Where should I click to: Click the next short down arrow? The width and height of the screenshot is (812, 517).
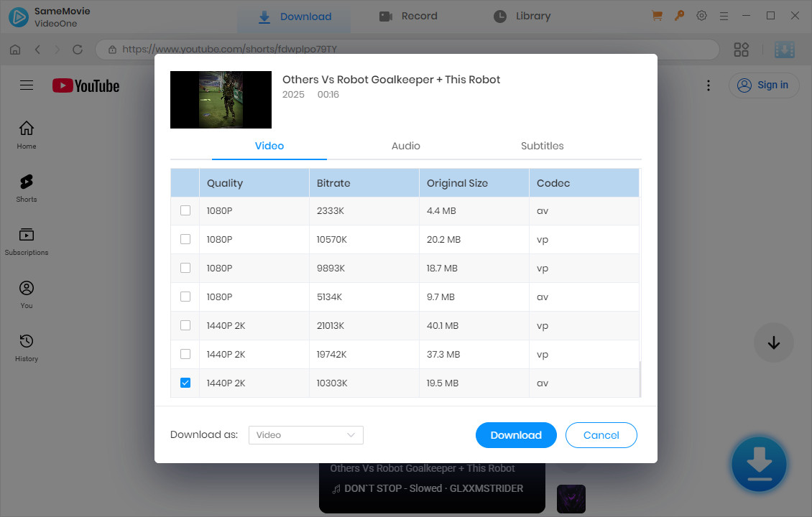point(774,343)
